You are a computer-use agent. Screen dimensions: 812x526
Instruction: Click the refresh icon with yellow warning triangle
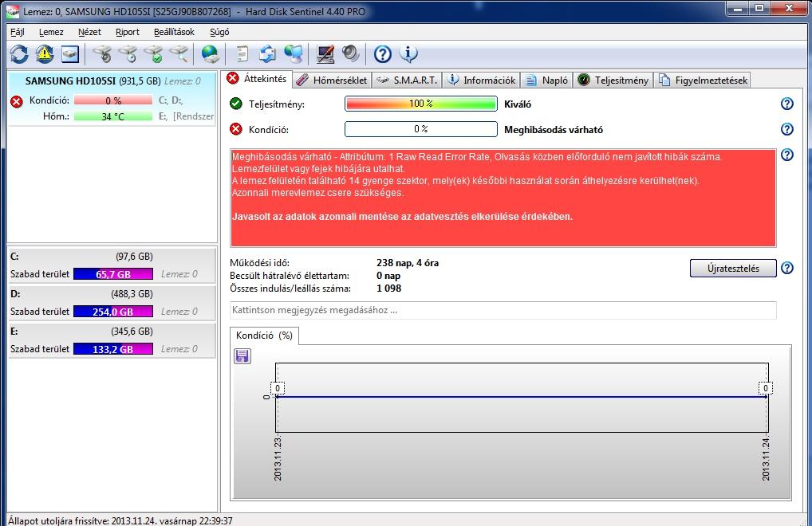point(45,53)
